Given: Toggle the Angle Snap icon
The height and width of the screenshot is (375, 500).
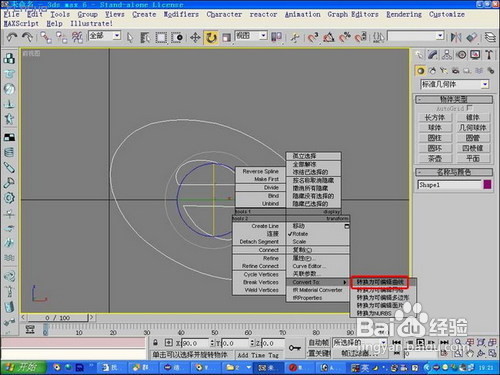Looking at the screenshot, I should (x=329, y=37).
